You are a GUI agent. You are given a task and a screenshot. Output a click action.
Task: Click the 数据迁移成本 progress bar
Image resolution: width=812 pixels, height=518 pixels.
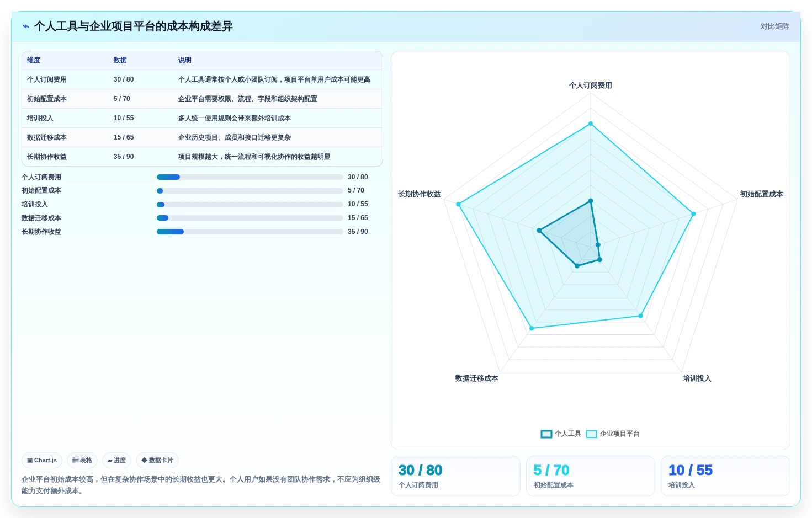(x=250, y=218)
